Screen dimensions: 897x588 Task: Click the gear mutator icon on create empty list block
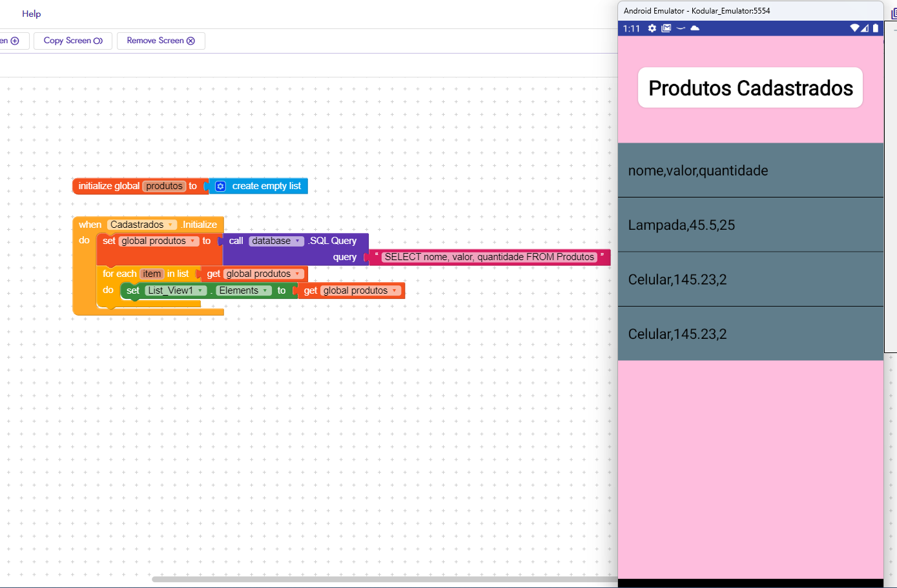[x=220, y=187]
